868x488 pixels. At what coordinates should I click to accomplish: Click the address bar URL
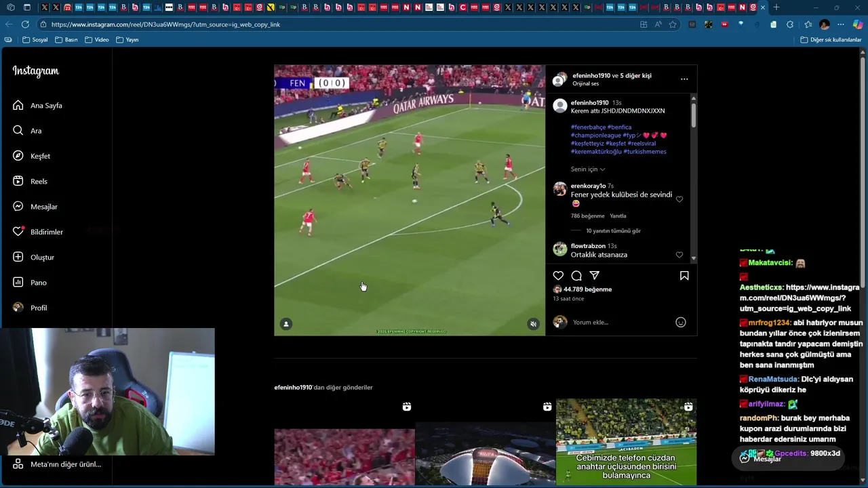click(x=165, y=24)
